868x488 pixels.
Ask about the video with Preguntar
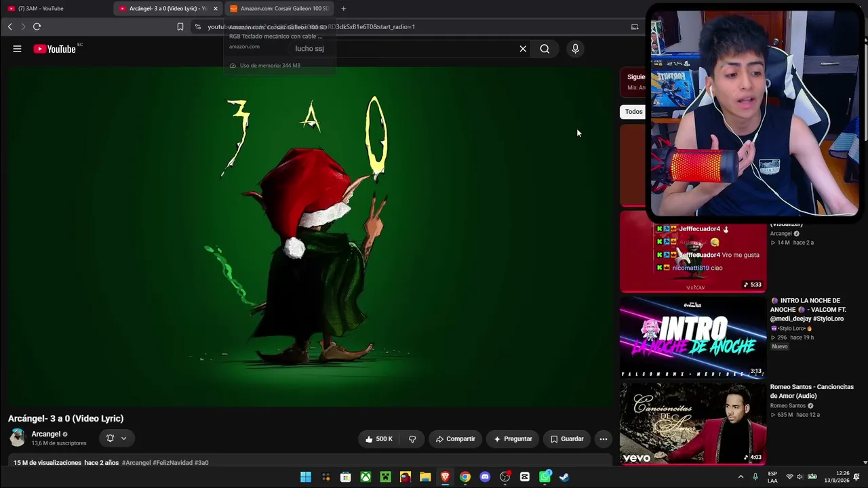click(x=513, y=439)
